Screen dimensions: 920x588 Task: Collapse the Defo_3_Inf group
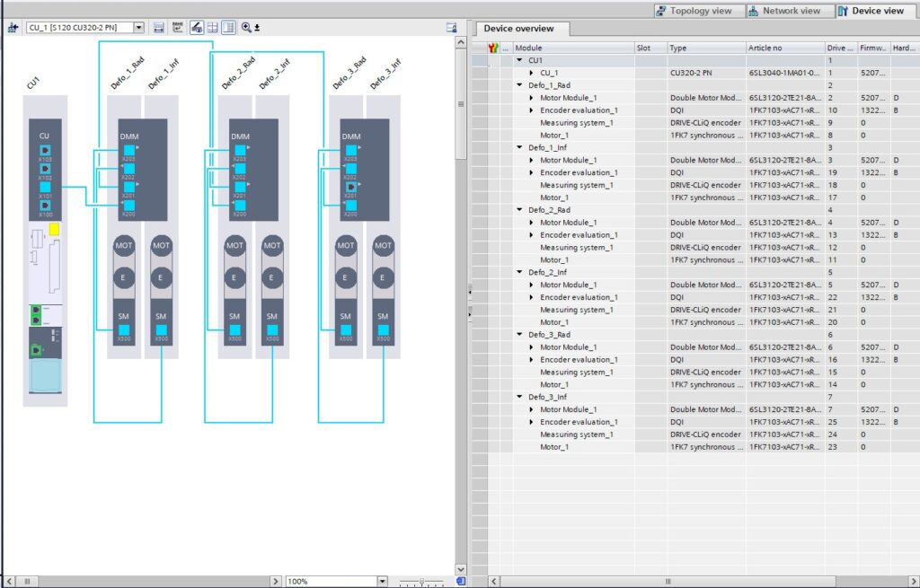519,397
